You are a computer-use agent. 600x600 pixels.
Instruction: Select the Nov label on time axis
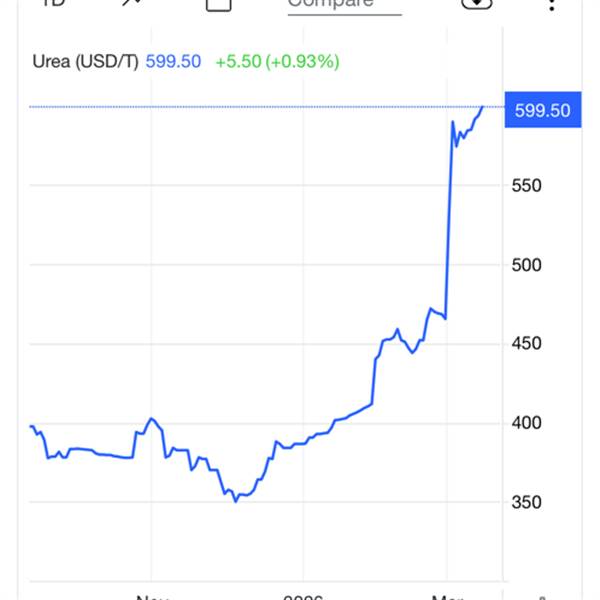click(151, 596)
